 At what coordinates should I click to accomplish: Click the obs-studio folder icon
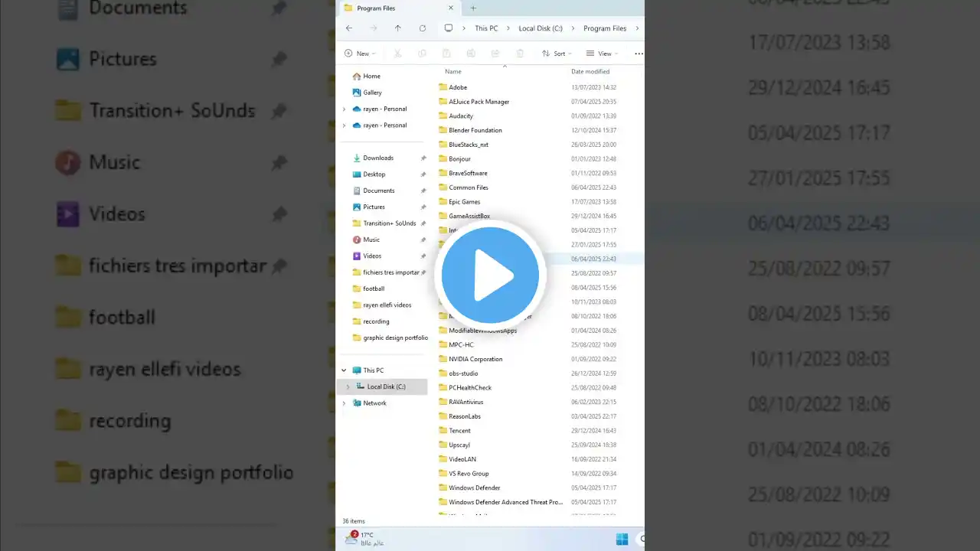pos(443,373)
